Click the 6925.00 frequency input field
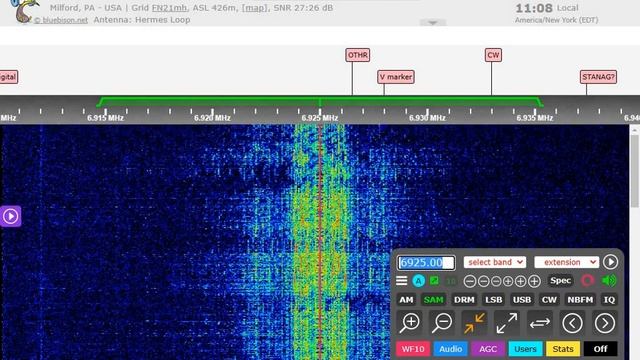This screenshot has height=360, width=640. click(426, 262)
